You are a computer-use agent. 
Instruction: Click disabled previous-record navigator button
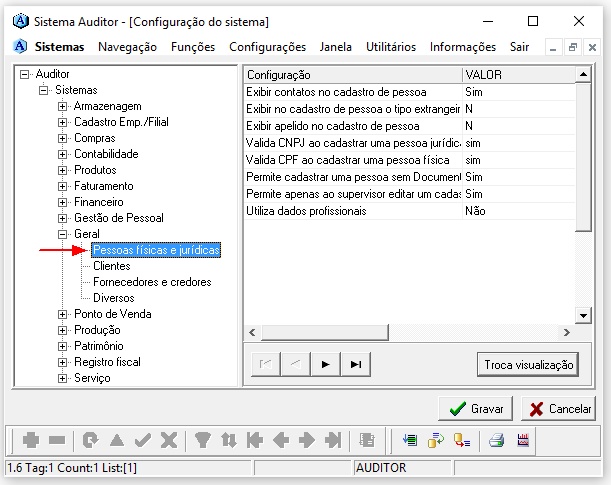296,365
